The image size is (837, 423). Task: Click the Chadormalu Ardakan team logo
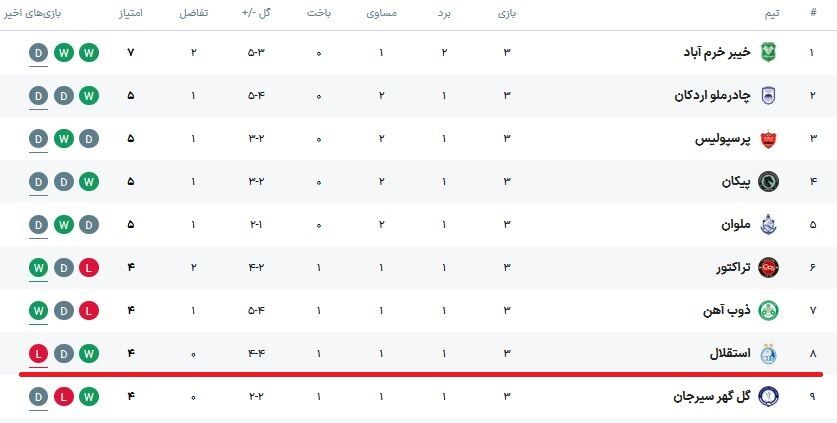768,96
